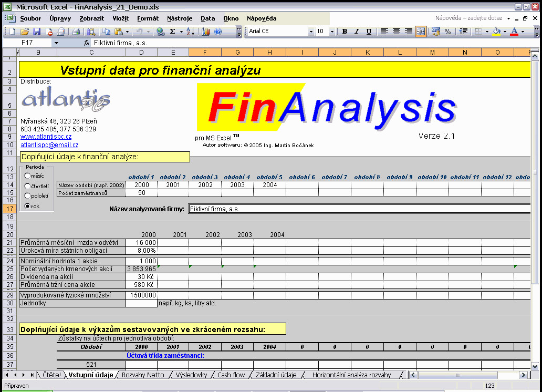Insert a hyperlink using the globe icon

(160, 32)
